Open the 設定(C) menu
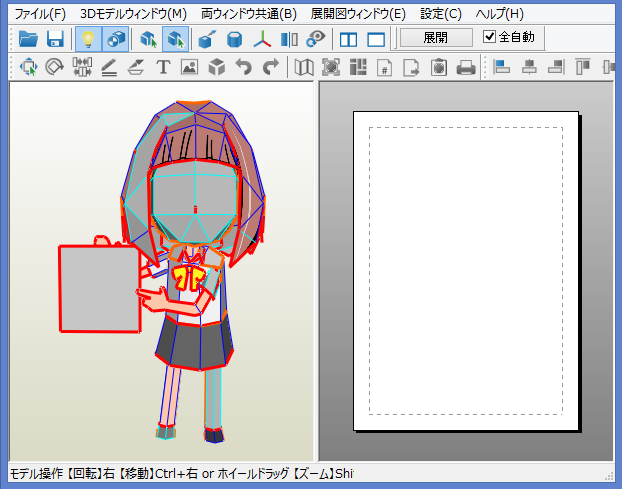Image resolution: width=622 pixels, height=489 pixels. [x=441, y=14]
